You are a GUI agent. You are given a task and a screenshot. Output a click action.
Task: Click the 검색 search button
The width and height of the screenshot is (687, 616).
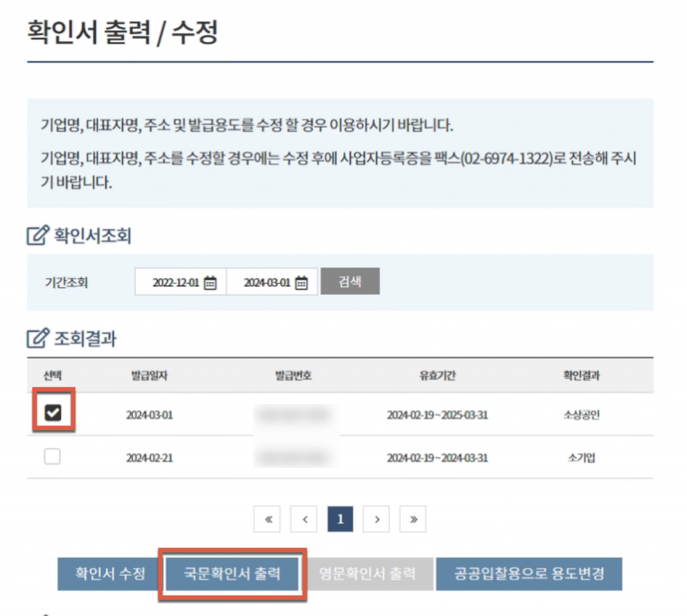(x=350, y=281)
